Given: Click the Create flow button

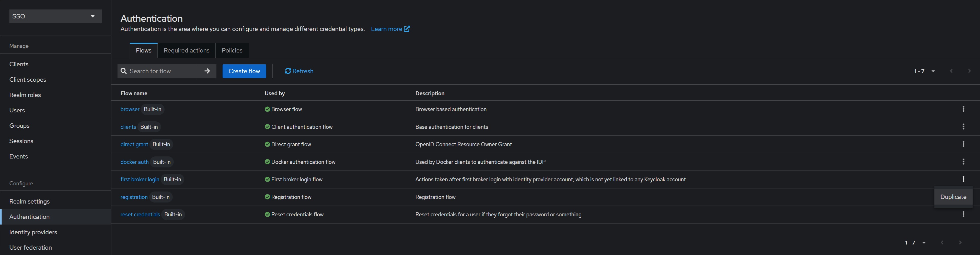Looking at the screenshot, I should [x=244, y=71].
